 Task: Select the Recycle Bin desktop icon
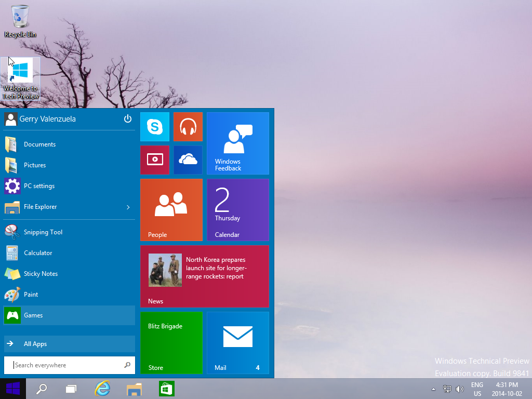(x=20, y=21)
